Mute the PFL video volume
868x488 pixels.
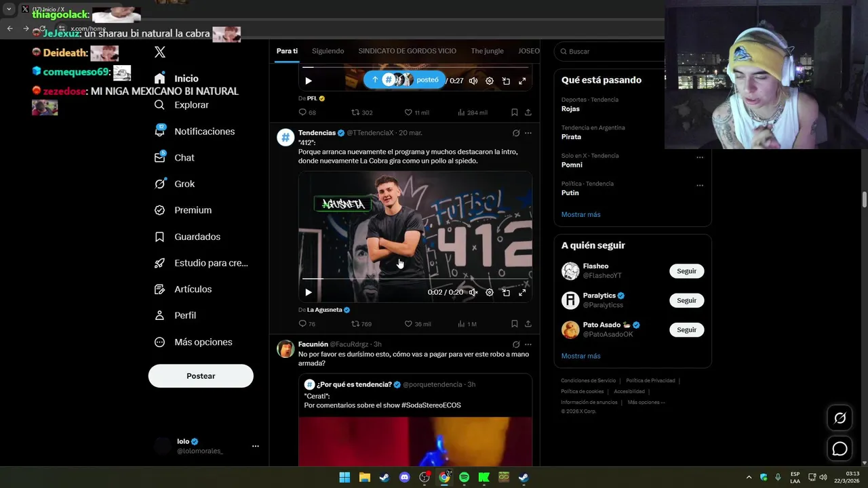[x=473, y=81]
